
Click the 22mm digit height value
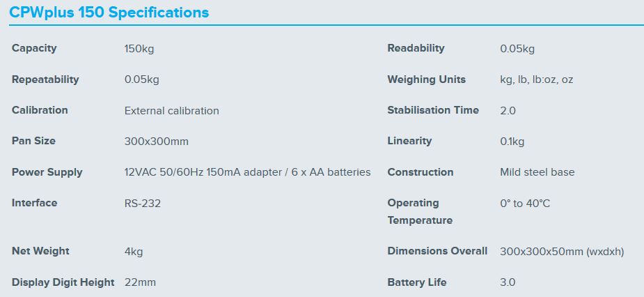tap(140, 282)
